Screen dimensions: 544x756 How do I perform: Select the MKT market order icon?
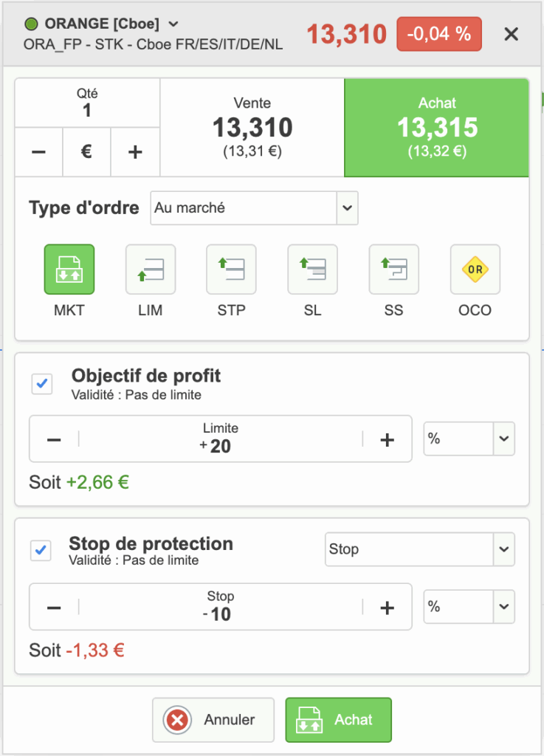point(69,270)
